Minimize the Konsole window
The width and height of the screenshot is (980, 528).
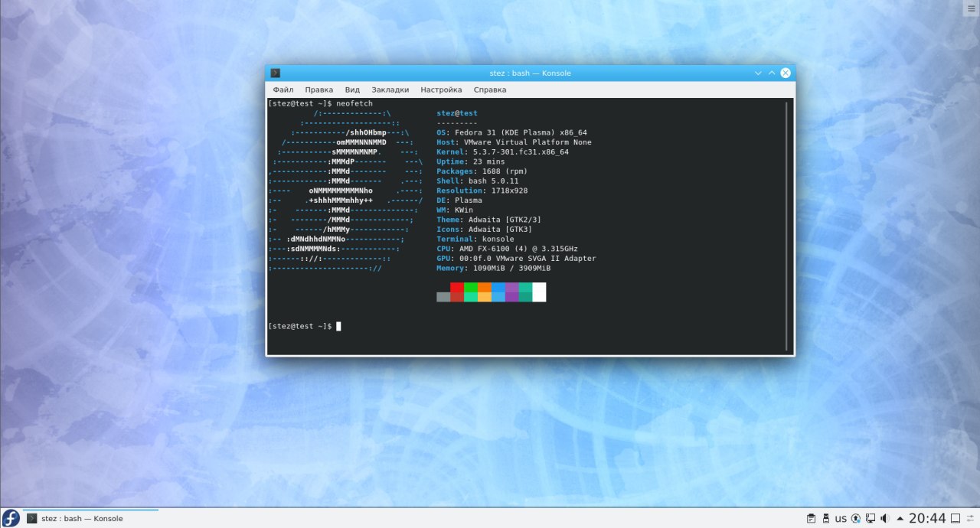click(x=758, y=73)
